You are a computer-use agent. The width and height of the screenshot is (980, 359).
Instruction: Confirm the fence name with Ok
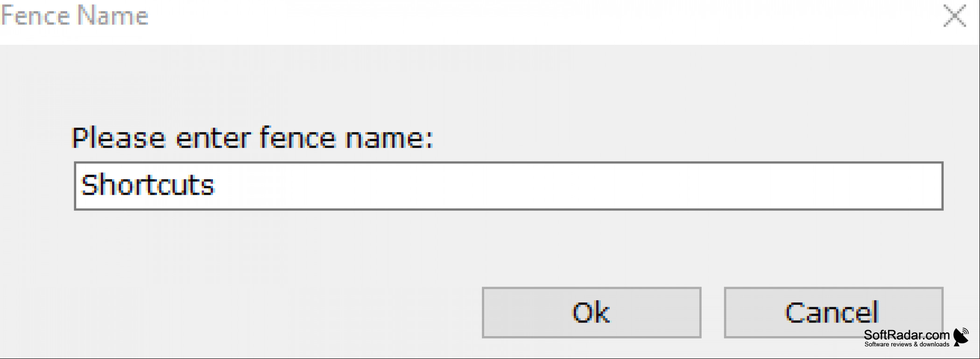pyautogui.click(x=592, y=312)
